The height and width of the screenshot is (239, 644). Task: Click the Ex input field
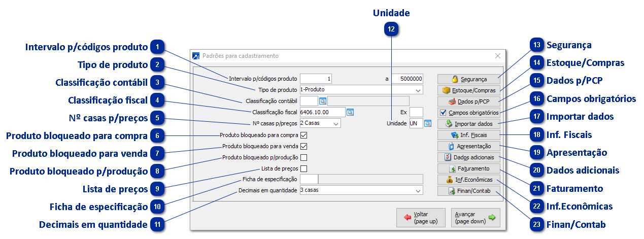coord(416,112)
